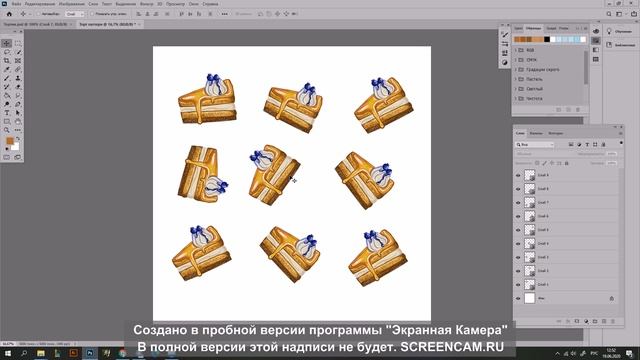Select the Rectangular Marquee tool

tap(18, 43)
